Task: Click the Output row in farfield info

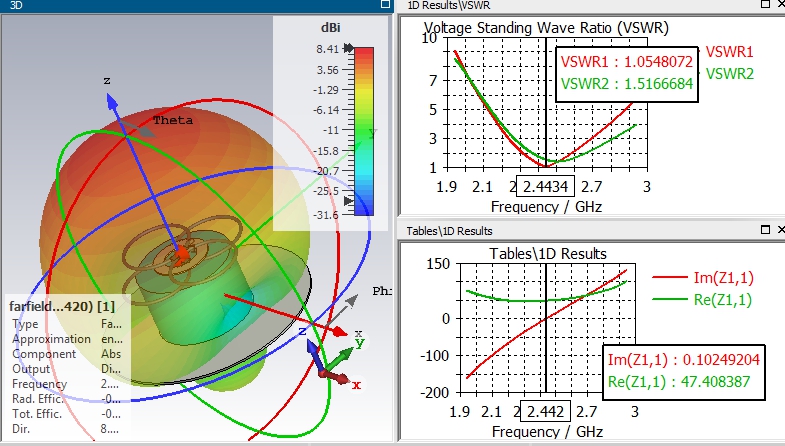Action: point(67,369)
